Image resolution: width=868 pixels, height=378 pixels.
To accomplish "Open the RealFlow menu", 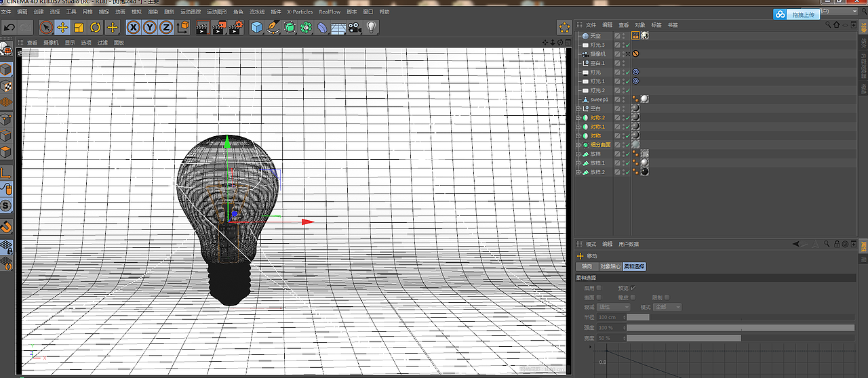I will 330,12.
